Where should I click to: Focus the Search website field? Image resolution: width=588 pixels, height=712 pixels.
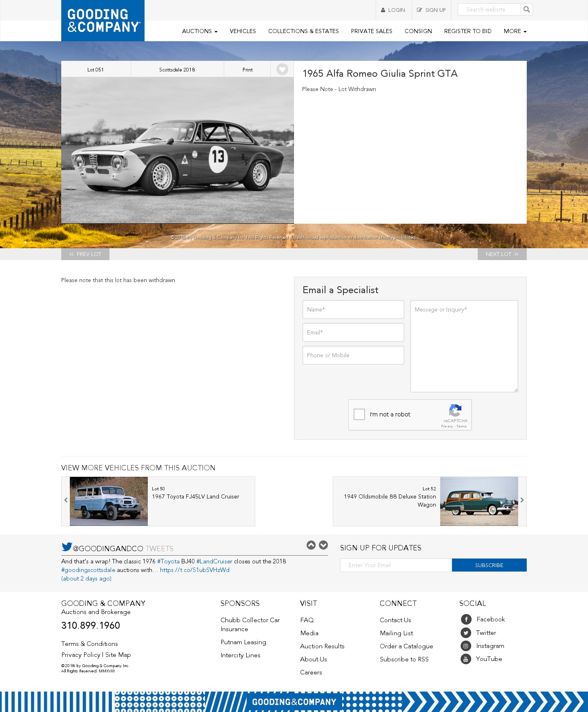click(489, 9)
